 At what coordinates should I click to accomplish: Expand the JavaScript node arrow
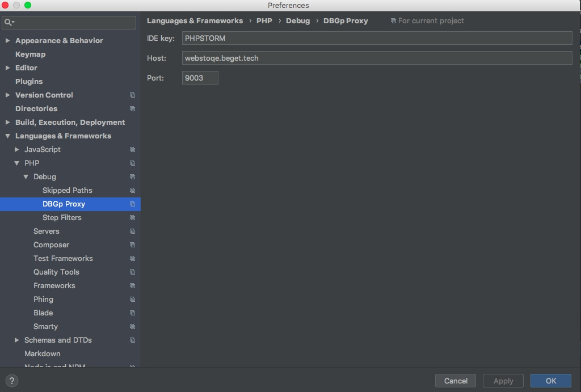pos(16,149)
